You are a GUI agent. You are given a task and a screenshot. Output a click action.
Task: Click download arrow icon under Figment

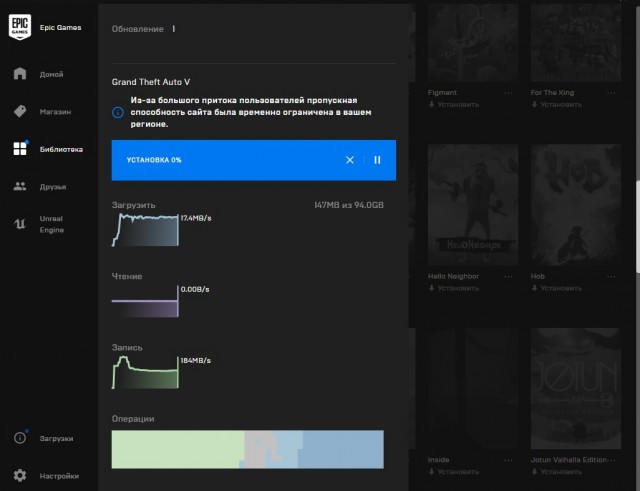tap(431, 104)
